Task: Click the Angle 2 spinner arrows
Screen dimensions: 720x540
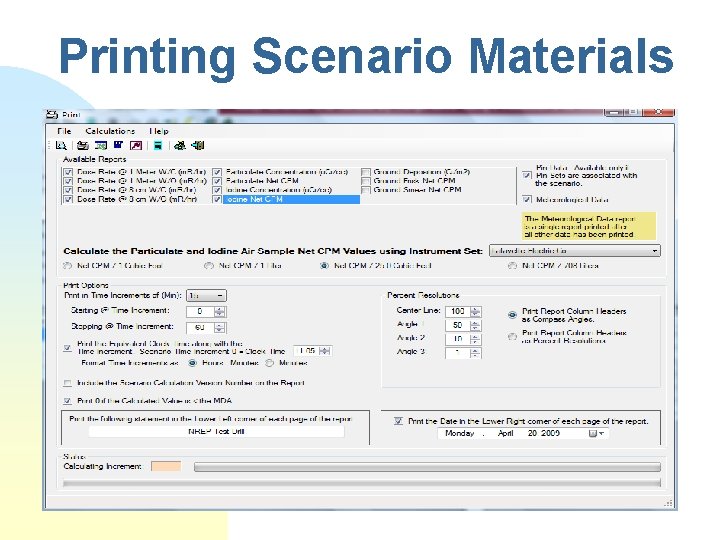Action: pyautogui.click(x=476, y=339)
